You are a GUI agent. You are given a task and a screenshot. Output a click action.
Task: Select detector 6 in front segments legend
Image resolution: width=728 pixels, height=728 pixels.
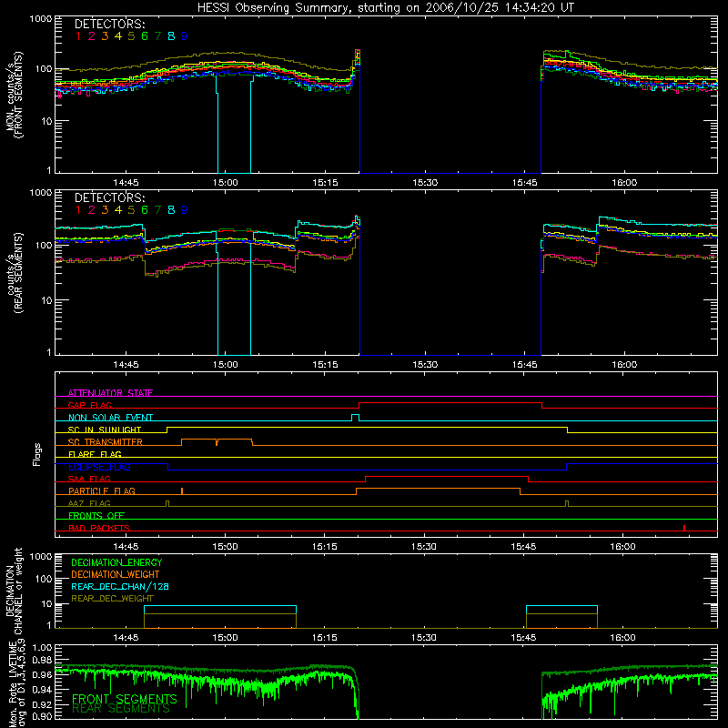pyautogui.click(x=145, y=36)
